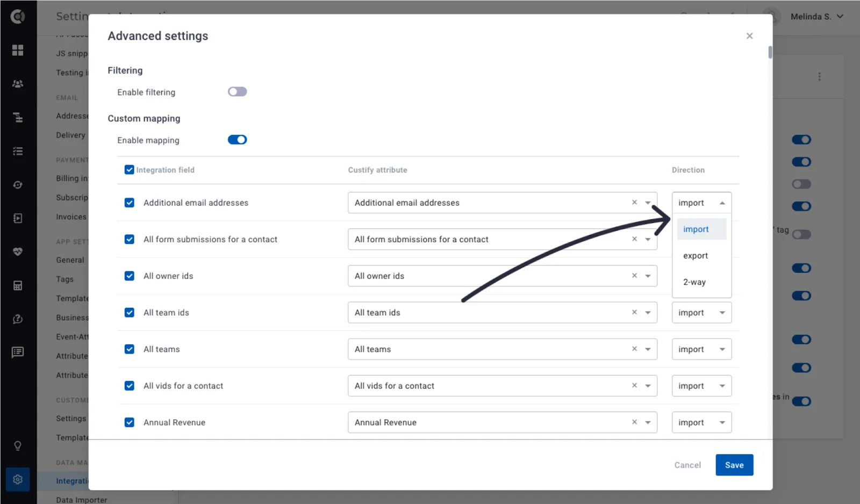Uncheck the Annual Revenue checkbox

(x=129, y=422)
